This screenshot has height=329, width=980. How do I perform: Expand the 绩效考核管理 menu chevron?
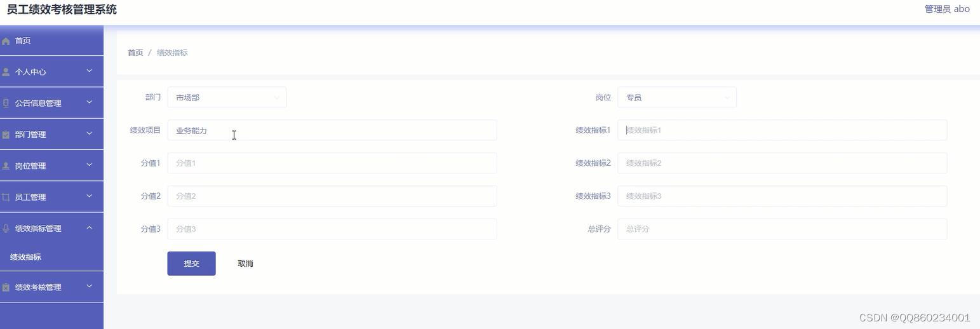(x=90, y=286)
